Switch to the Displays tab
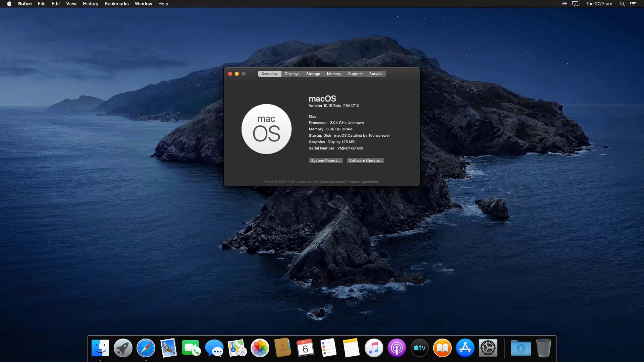 pyautogui.click(x=292, y=74)
